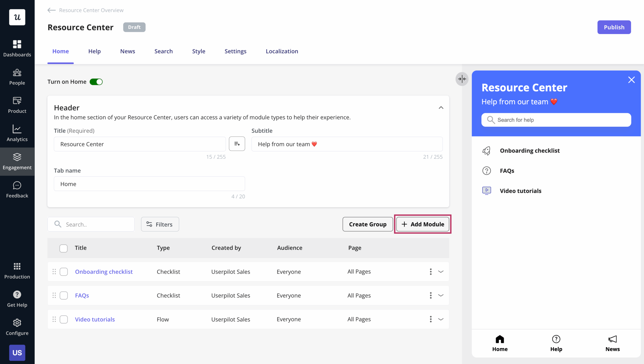
Task: Open the People section in the sidebar
Action: click(x=17, y=77)
